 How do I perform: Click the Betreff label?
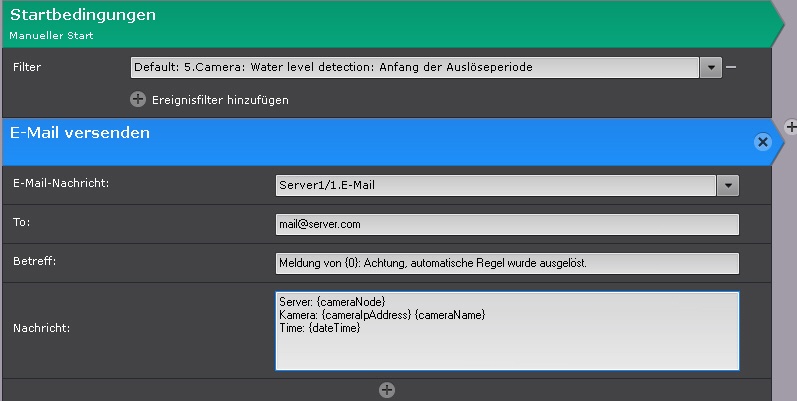point(32,261)
